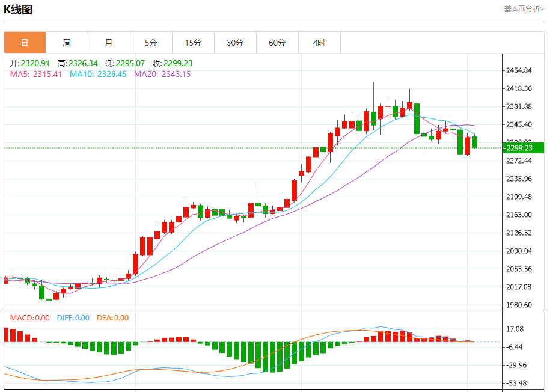Click the -53.48 MACD axis label
The width and height of the screenshot is (550, 392).
pyautogui.click(x=516, y=383)
